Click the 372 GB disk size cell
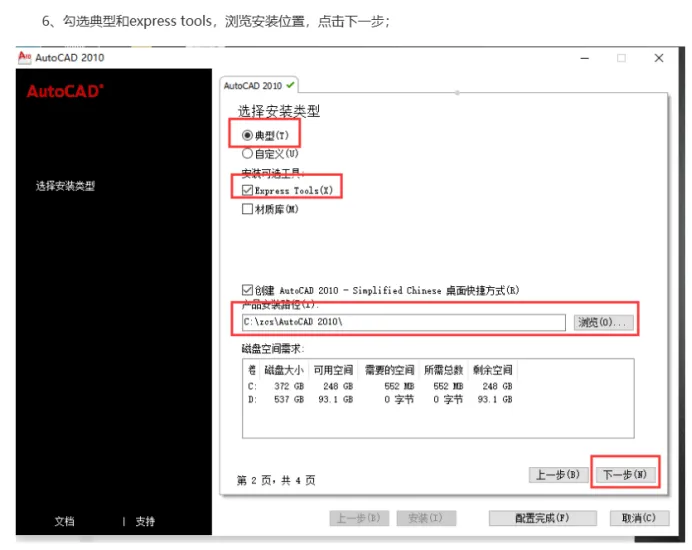 click(289, 386)
